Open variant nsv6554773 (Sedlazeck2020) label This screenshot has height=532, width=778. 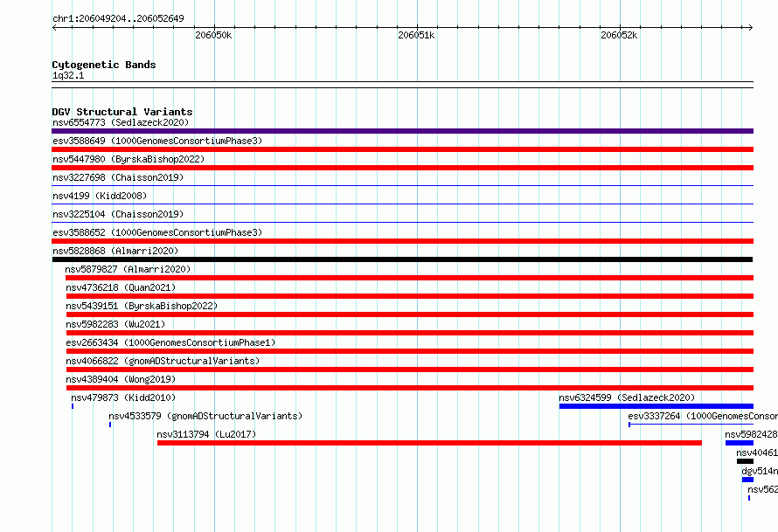[121, 122]
